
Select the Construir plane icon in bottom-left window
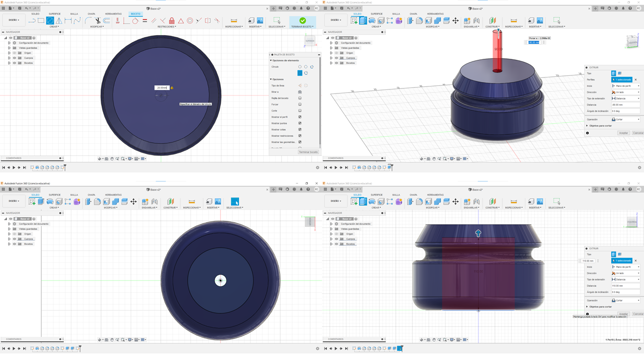pyautogui.click(x=171, y=202)
